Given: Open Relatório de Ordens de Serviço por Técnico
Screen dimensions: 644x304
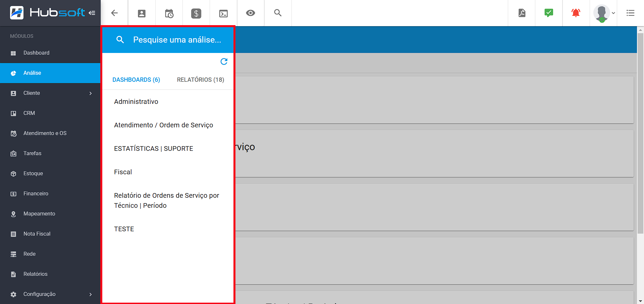Looking at the screenshot, I should click(168, 200).
